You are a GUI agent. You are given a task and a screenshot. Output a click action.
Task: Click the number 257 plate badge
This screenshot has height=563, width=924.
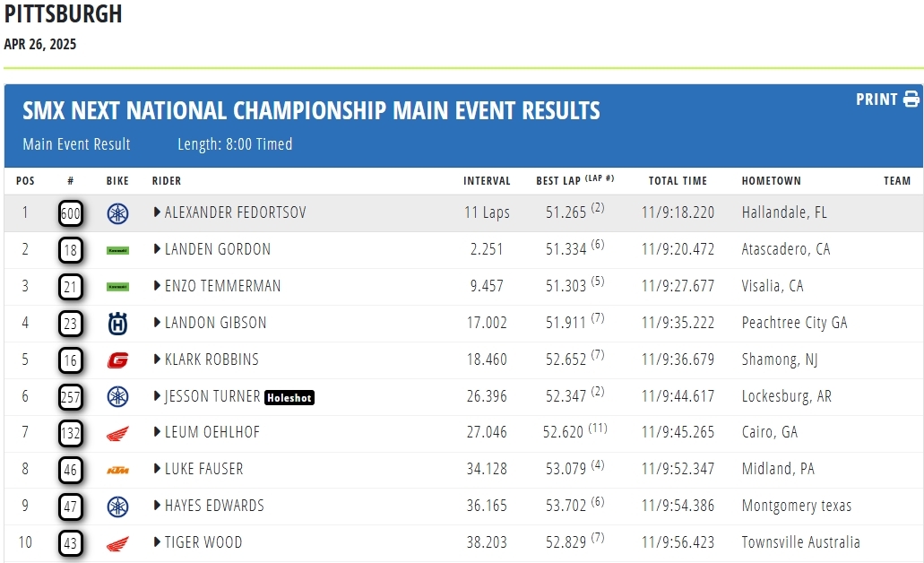[x=71, y=397]
